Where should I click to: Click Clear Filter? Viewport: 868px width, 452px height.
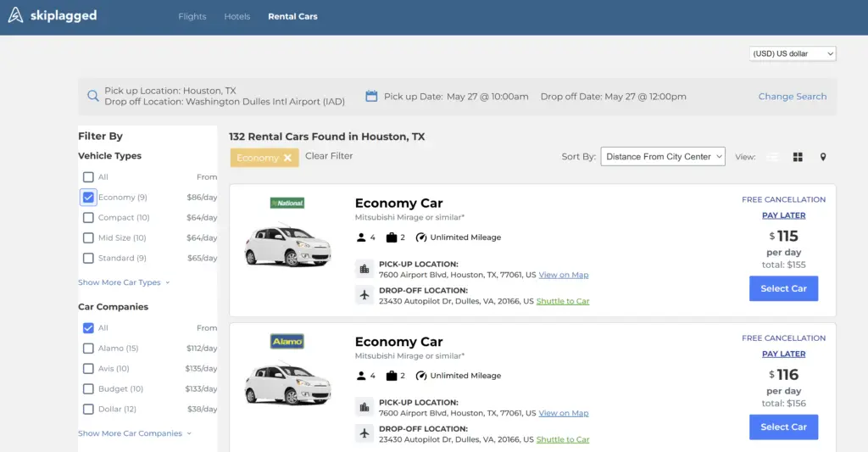point(329,156)
